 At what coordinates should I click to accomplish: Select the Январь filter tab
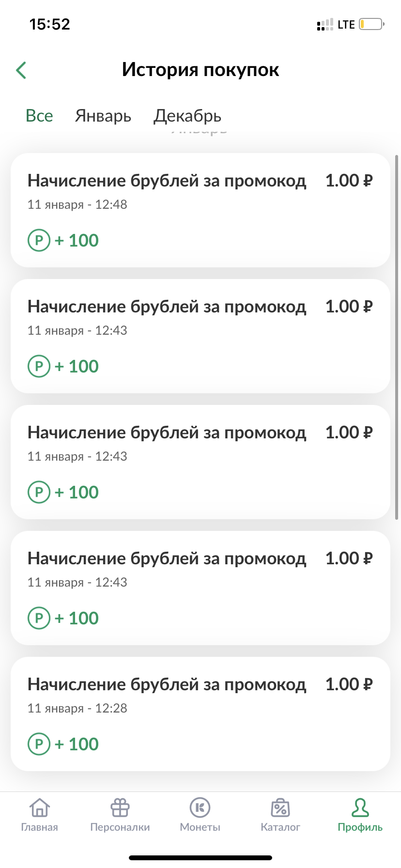pyautogui.click(x=103, y=116)
